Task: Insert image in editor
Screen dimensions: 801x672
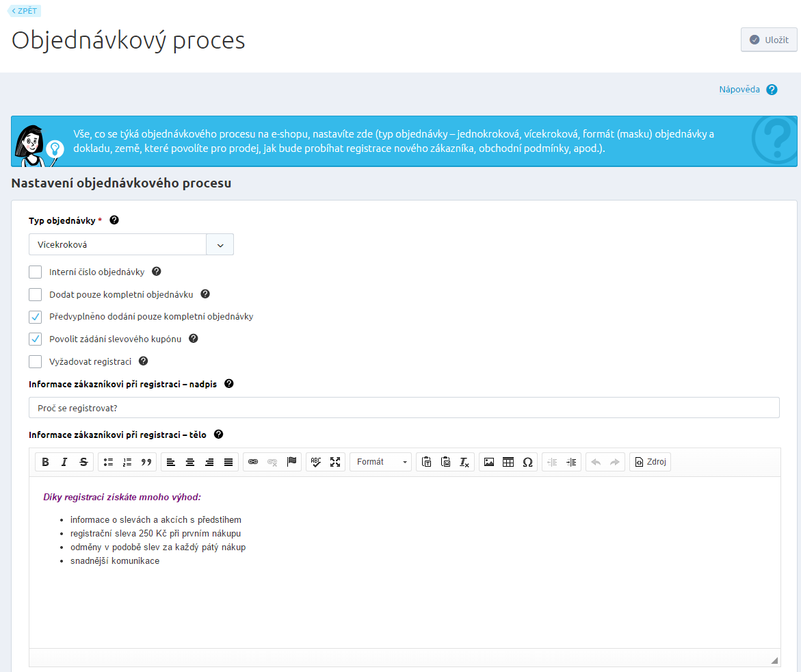Action: tap(489, 462)
